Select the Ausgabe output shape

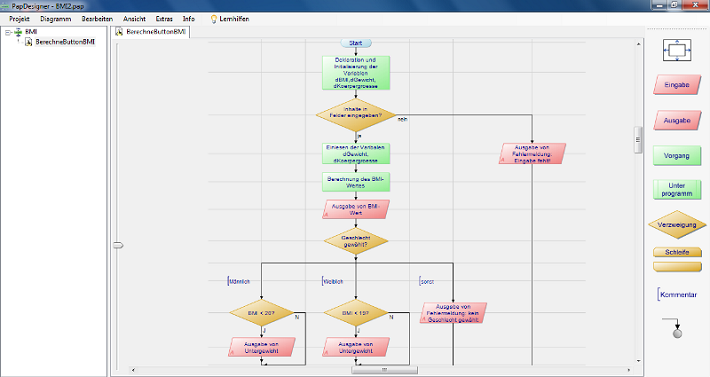pyautogui.click(x=677, y=120)
